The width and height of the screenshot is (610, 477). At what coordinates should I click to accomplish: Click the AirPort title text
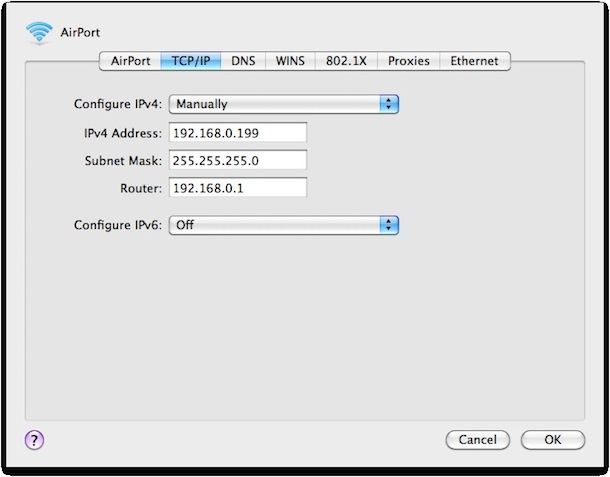click(x=80, y=33)
